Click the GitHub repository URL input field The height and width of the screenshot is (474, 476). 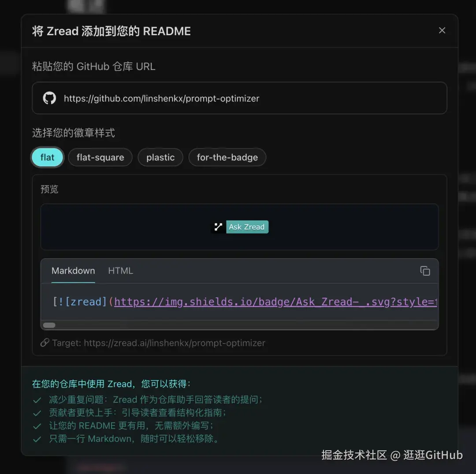pos(240,98)
